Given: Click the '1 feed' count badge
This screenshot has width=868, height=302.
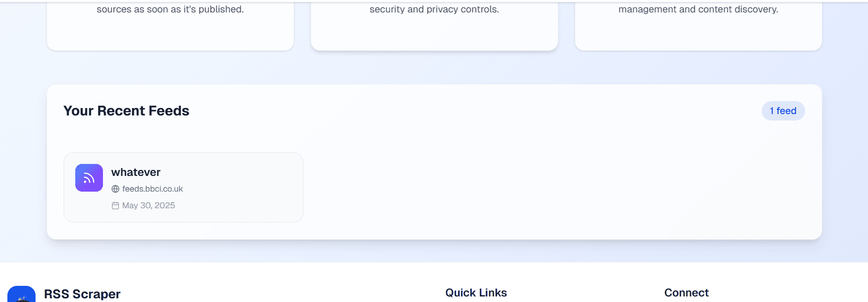Looking at the screenshot, I should click(783, 111).
